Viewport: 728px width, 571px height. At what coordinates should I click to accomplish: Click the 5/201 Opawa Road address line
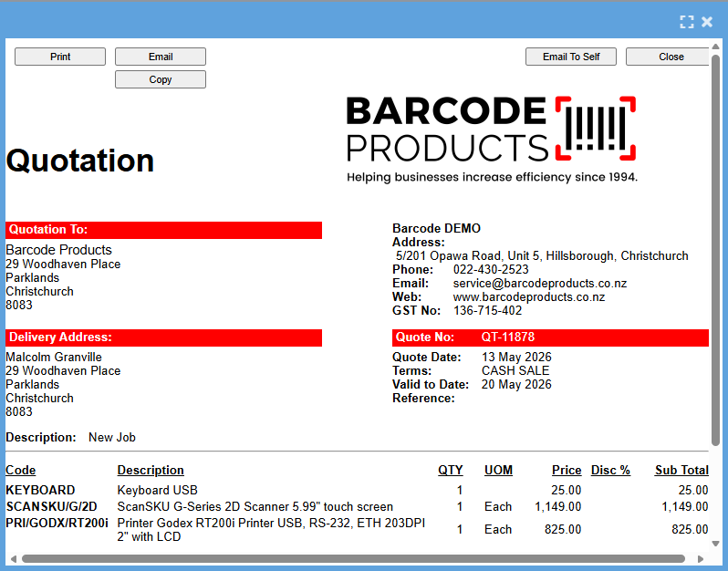pos(542,255)
